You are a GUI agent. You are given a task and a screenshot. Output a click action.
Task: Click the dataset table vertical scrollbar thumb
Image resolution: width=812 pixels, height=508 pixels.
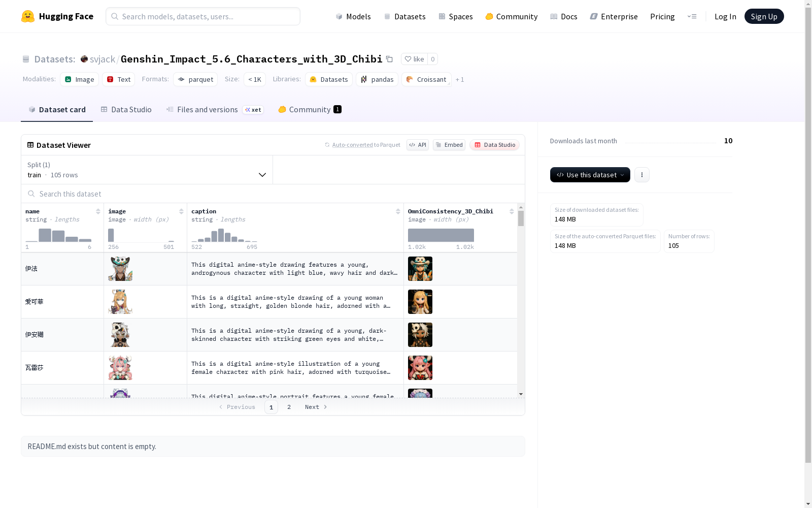pyautogui.click(x=521, y=218)
